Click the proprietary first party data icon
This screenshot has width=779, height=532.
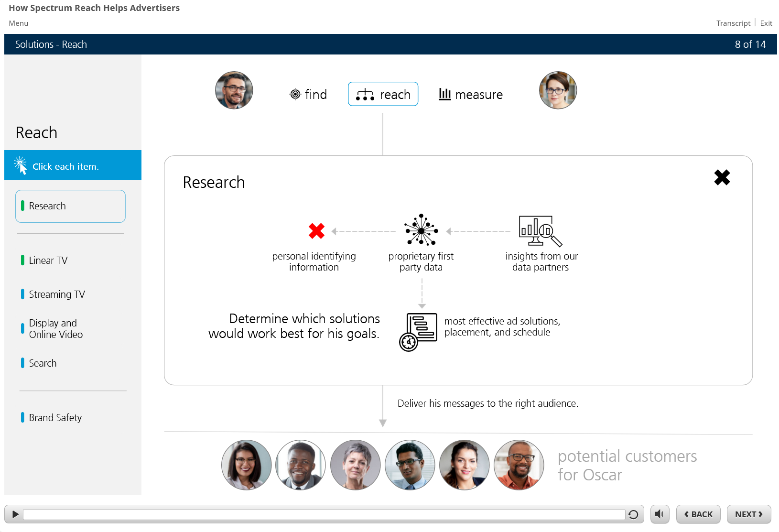[421, 230]
